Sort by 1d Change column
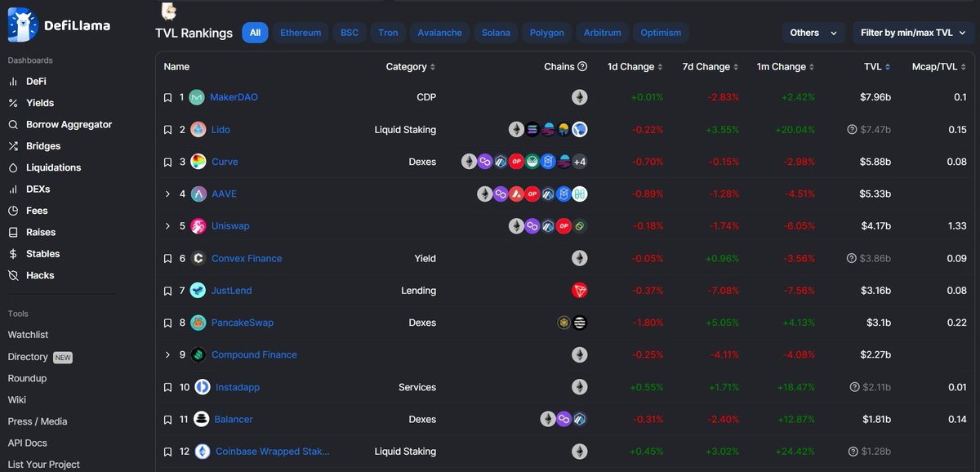 635,67
